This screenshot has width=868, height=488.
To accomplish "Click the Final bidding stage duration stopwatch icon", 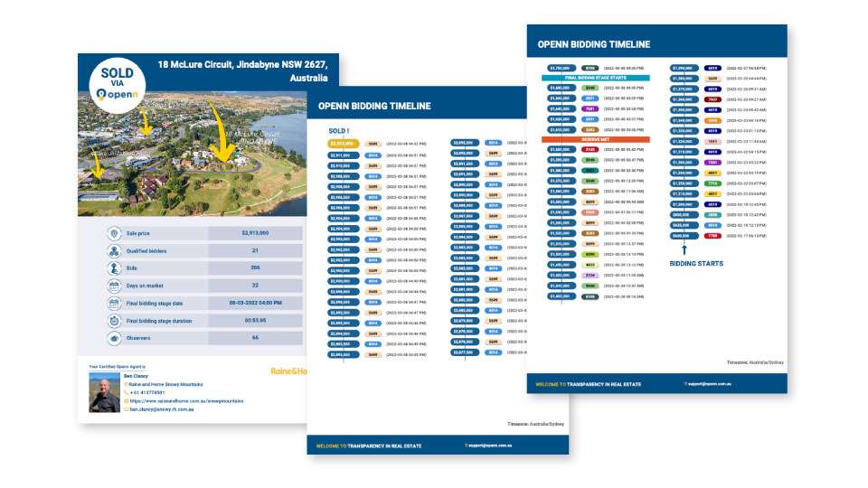I will pyautogui.click(x=114, y=321).
